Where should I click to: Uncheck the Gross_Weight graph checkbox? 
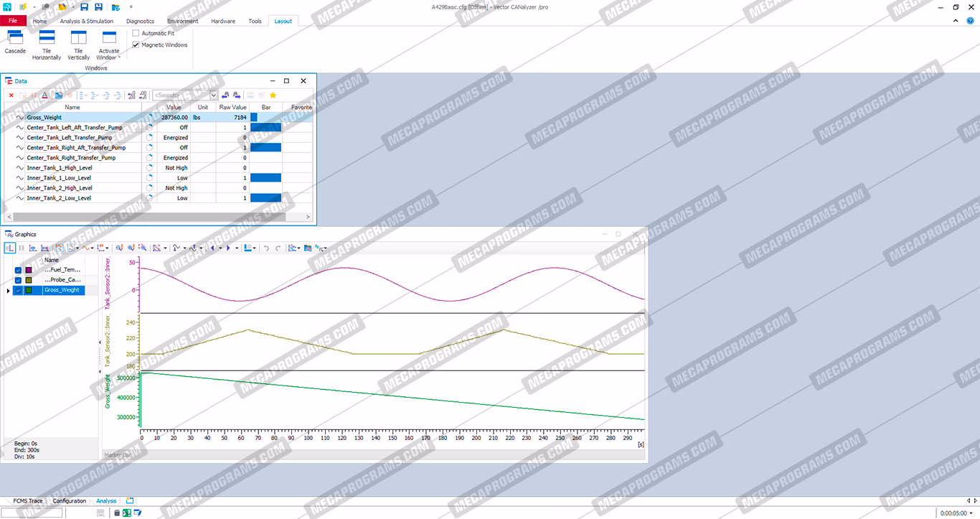point(18,290)
